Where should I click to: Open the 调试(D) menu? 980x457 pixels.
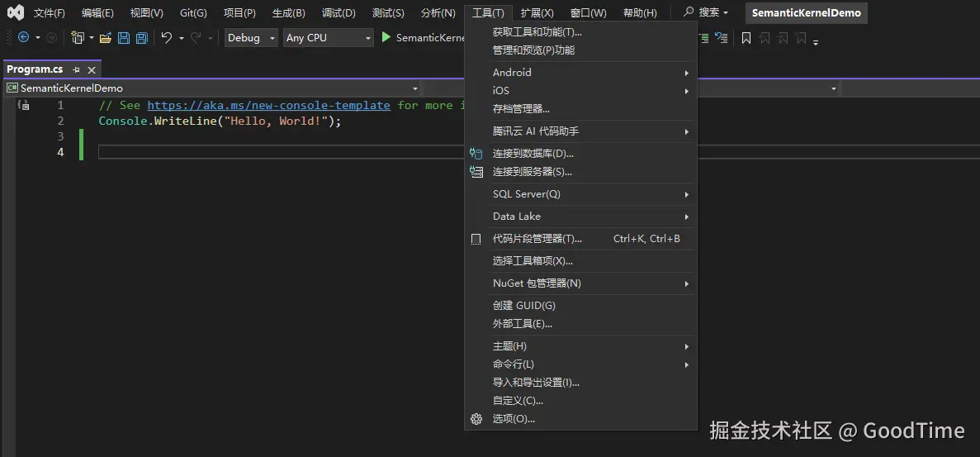[x=339, y=12]
